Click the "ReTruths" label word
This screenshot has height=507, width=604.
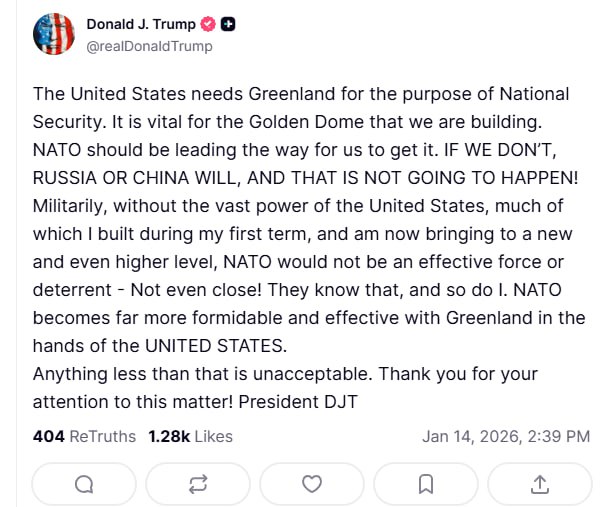click(x=104, y=436)
